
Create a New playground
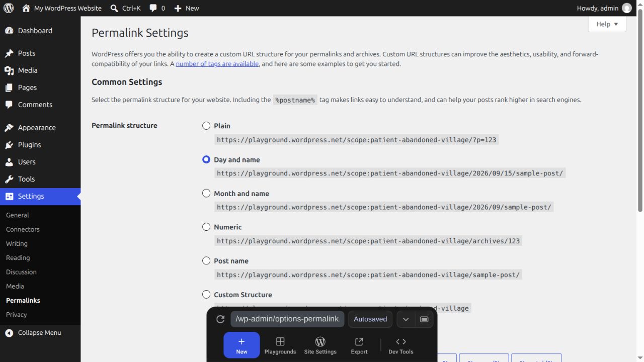tap(242, 345)
